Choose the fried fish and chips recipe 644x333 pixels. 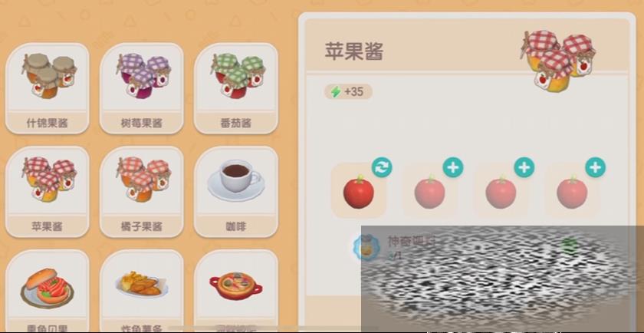click(x=142, y=291)
